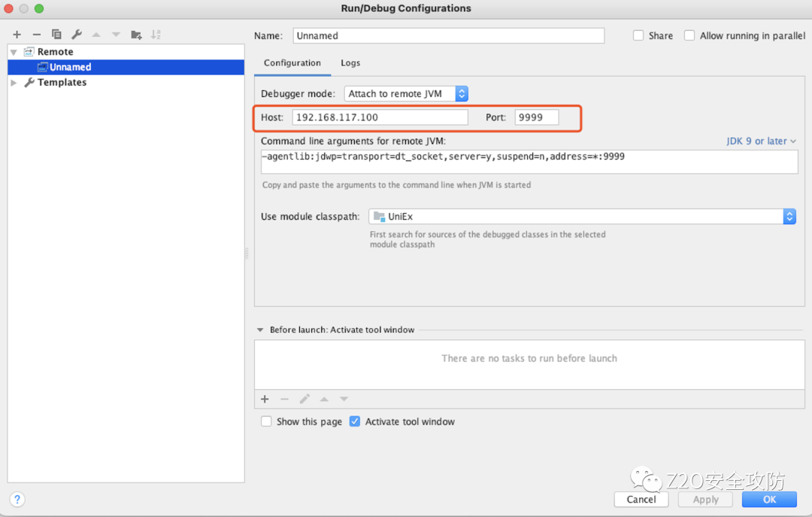Open the Debugger mode dropdown
Viewport: 812px width, 517px height.
(406, 94)
